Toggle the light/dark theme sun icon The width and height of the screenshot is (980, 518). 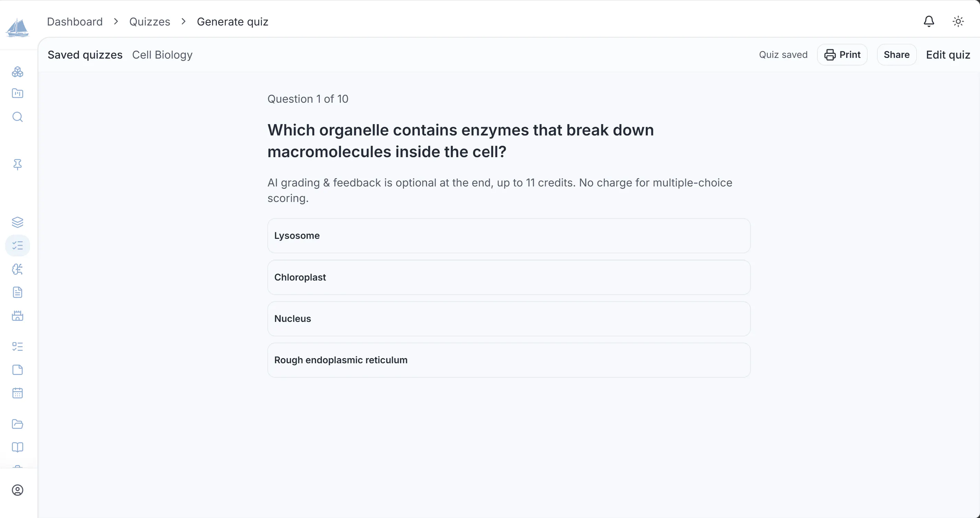(x=958, y=21)
